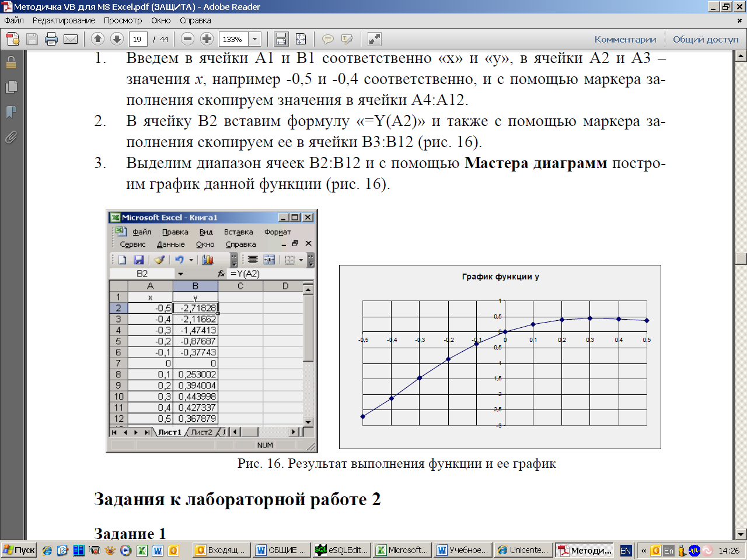The height and width of the screenshot is (560, 747).
Task: Expand hidden system tray icons chevron
Action: coord(644,550)
